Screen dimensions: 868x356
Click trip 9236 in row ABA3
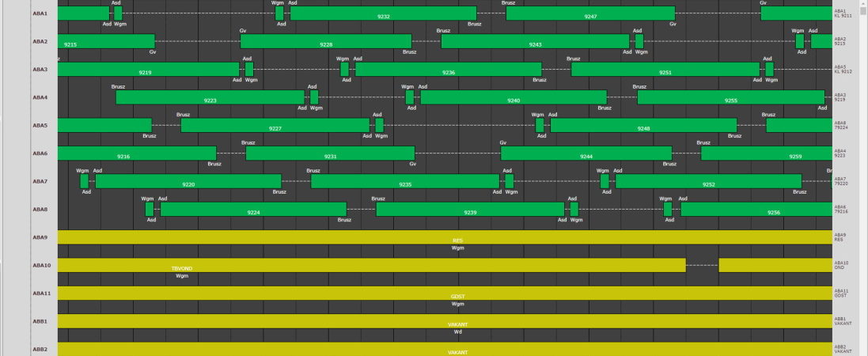449,70
